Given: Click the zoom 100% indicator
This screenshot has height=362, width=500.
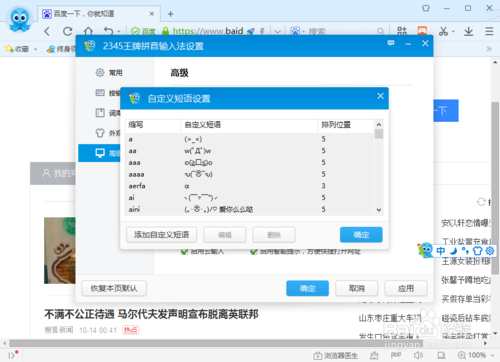Looking at the screenshot, I should 476,355.
